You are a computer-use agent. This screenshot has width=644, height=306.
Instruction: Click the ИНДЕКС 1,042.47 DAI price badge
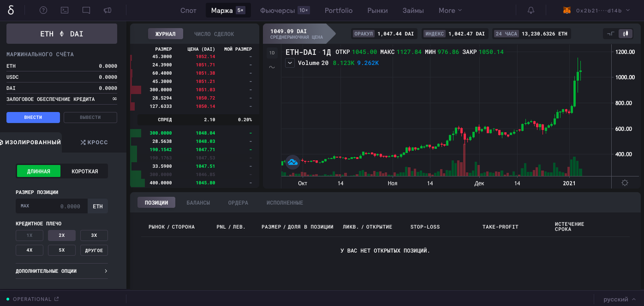point(455,33)
